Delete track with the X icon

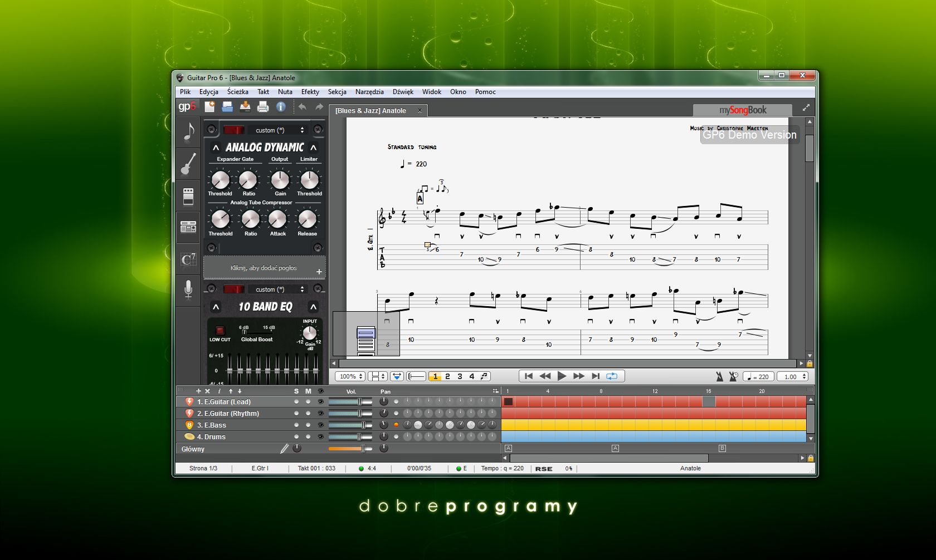pyautogui.click(x=208, y=391)
